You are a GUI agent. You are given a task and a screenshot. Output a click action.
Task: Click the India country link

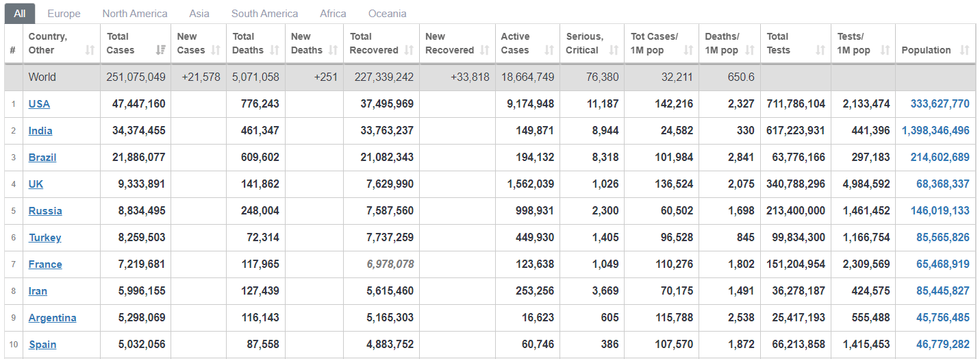(40, 131)
